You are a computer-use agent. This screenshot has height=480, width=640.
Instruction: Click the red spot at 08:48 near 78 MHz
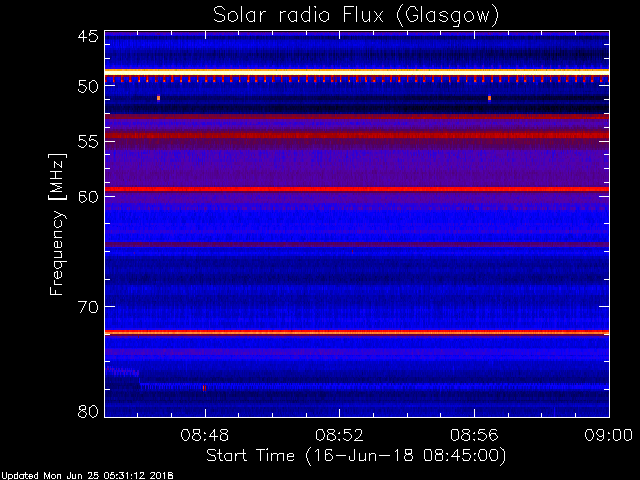pyautogui.click(x=204, y=388)
